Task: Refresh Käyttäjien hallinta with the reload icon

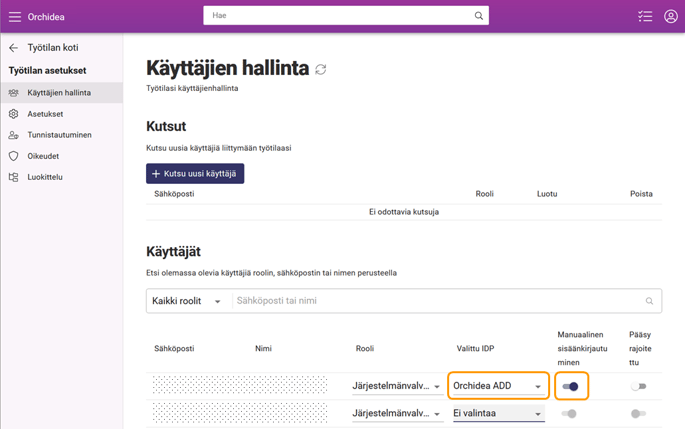Action: tap(321, 69)
